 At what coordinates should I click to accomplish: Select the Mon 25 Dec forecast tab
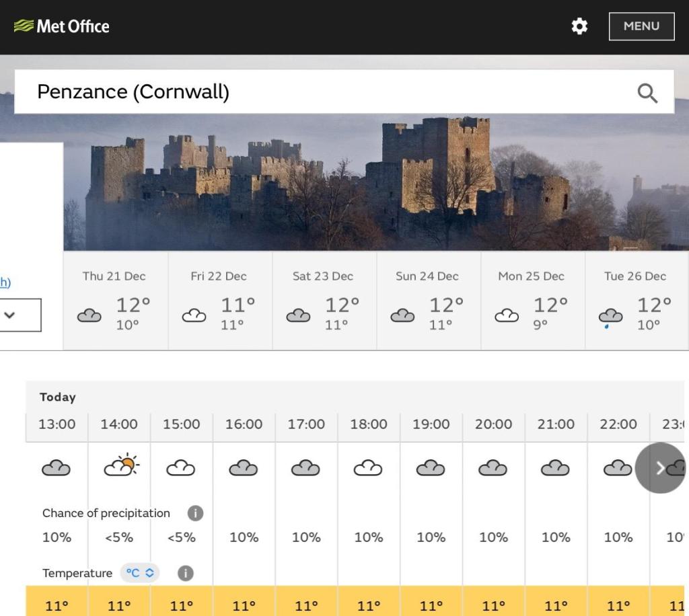point(533,301)
